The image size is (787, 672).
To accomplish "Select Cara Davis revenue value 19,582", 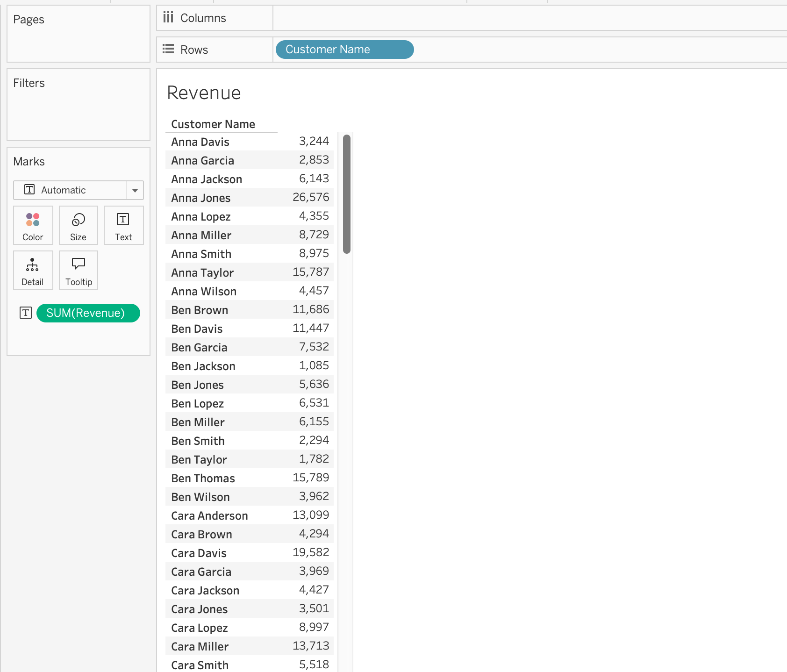I will click(311, 552).
